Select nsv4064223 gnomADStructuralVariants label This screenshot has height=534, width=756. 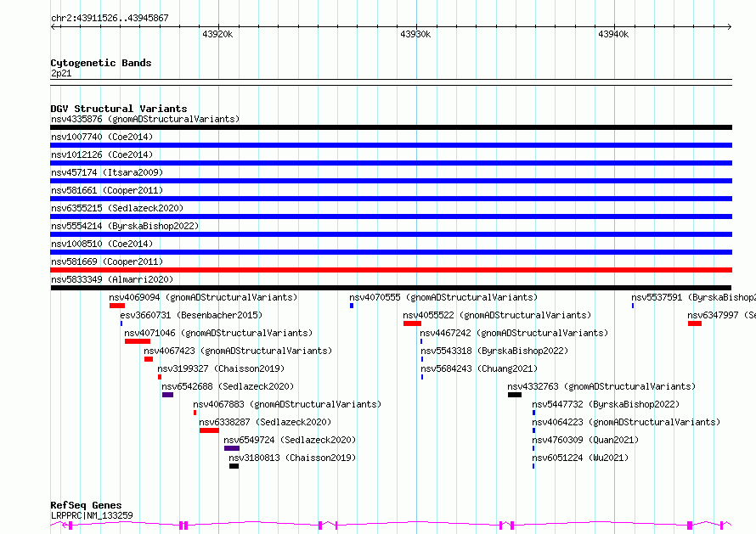626,422
